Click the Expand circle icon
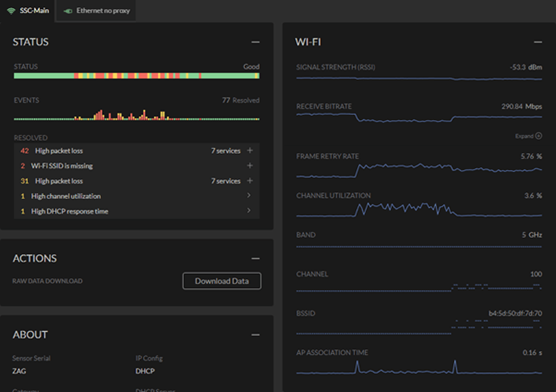 pyautogui.click(x=539, y=136)
